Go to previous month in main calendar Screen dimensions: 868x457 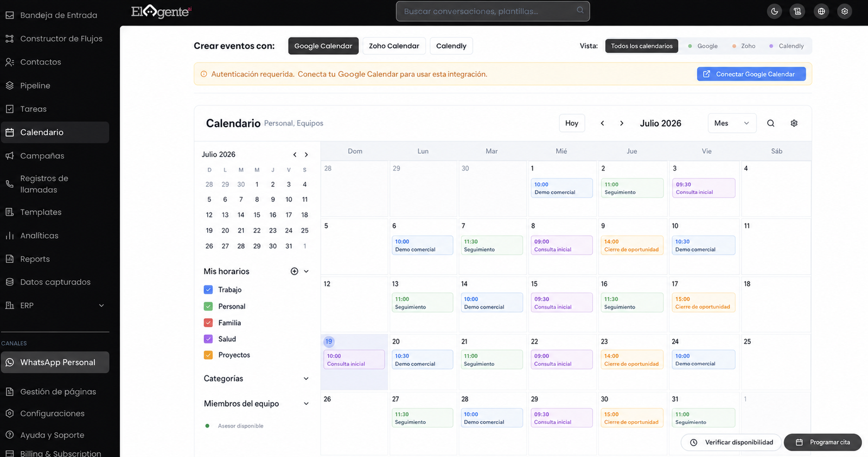[602, 123]
